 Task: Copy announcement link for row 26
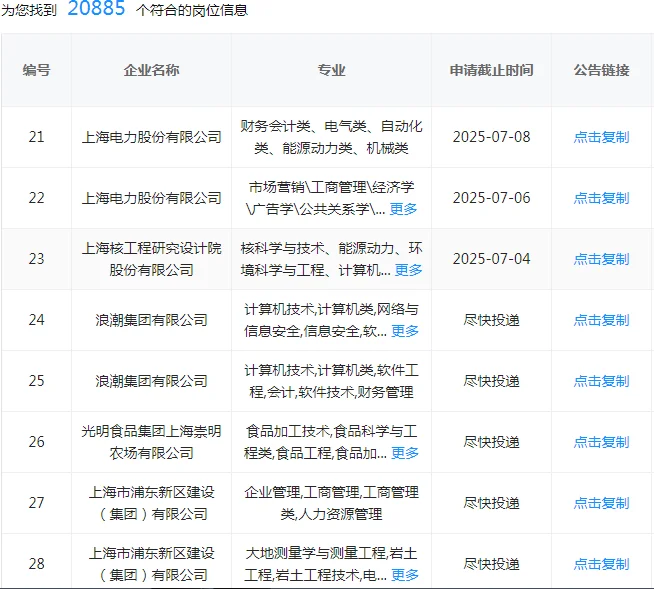click(x=601, y=442)
